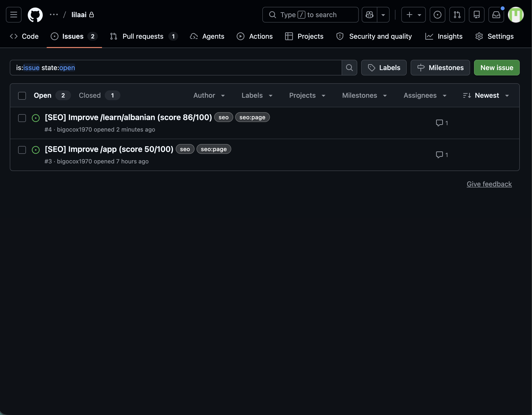Click seo label on issue #4
Viewport: 532px width, 415px height.
point(224,117)
